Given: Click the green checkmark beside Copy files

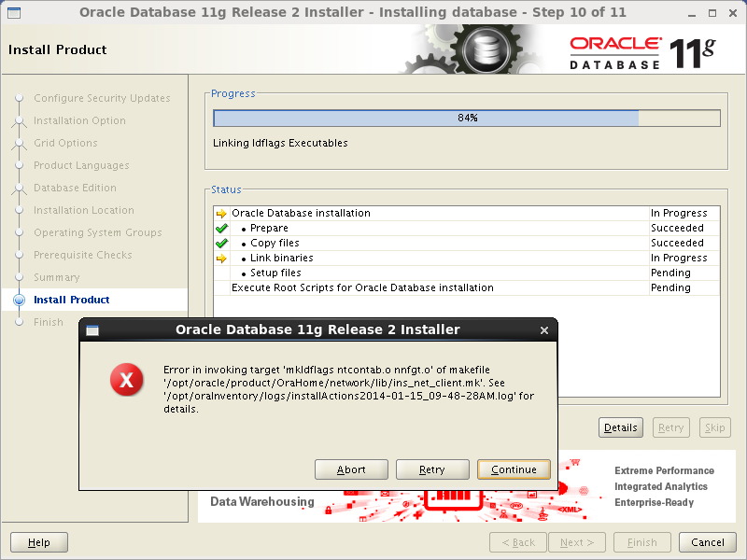Looking at the screenshot, I should (x=223, y=243).
